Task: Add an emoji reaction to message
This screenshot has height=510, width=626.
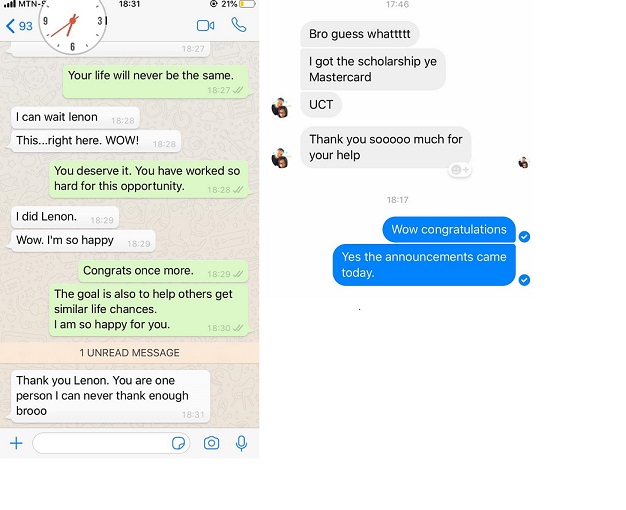Action: 460,170
